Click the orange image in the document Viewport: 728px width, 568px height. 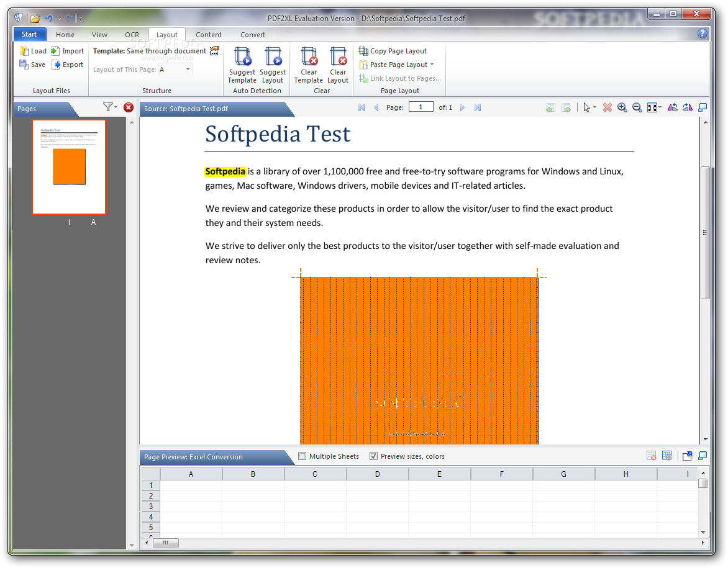pyautogui.click(x=419, y=360)
